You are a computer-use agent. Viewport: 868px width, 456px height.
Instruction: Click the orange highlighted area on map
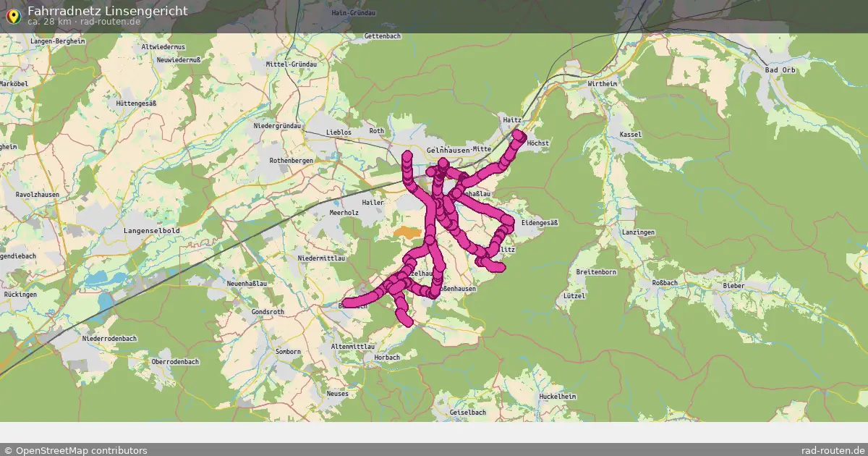407,231
